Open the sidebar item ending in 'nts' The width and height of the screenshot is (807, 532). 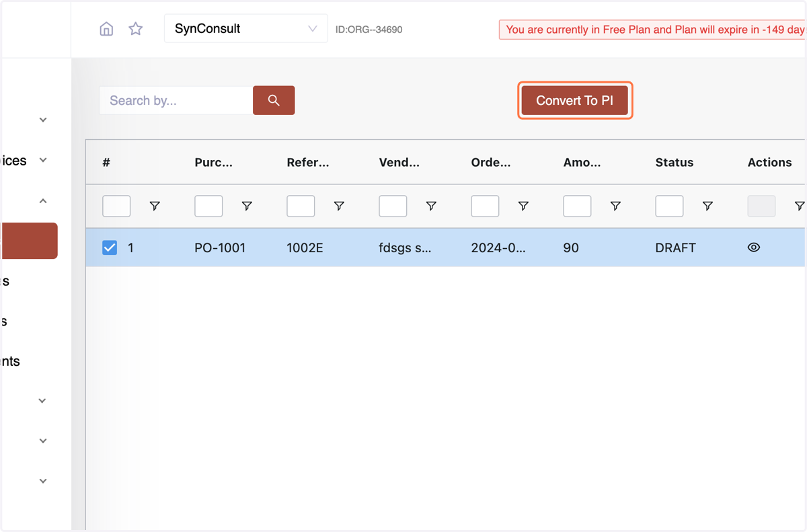(x=11, y=361)
